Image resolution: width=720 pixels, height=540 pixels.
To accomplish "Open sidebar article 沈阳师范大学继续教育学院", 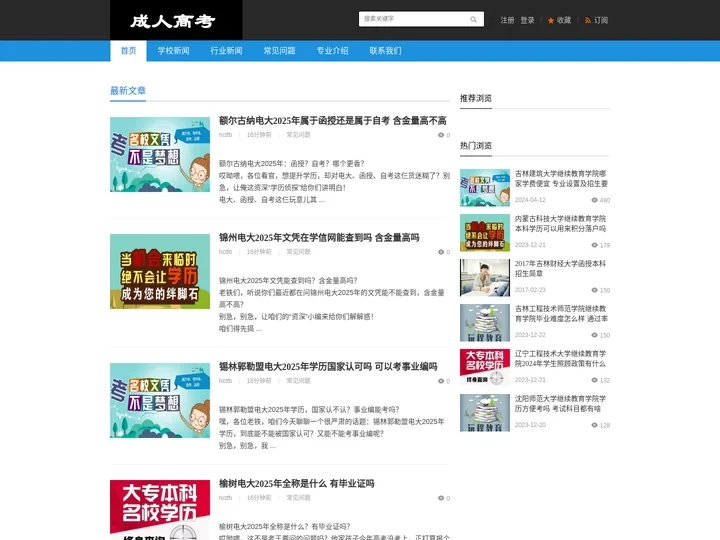I will click(560, 404).
